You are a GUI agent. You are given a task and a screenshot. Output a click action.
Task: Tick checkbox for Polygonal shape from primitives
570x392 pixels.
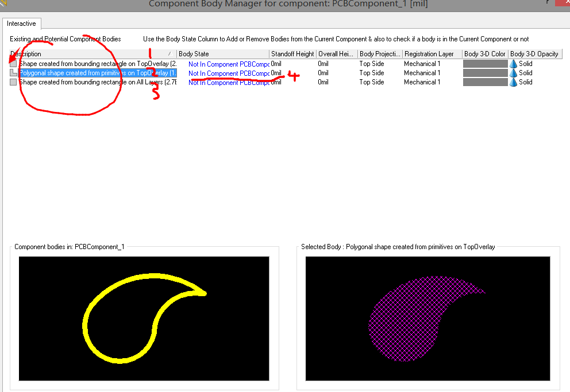coord(13,73)
